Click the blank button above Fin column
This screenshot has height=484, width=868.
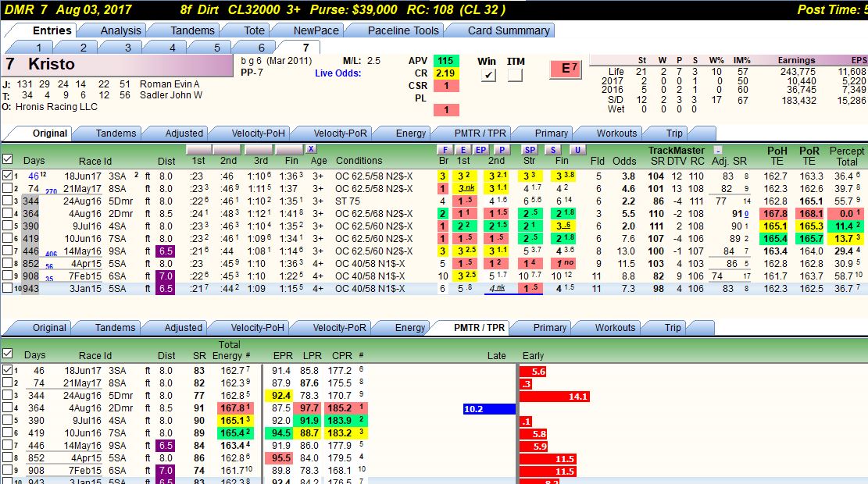click(290, 150)
